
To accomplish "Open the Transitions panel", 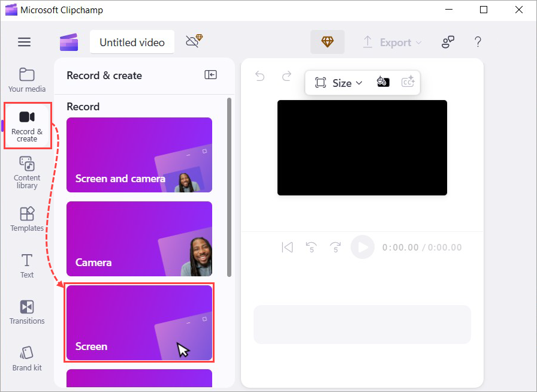I will pos(26,311).
